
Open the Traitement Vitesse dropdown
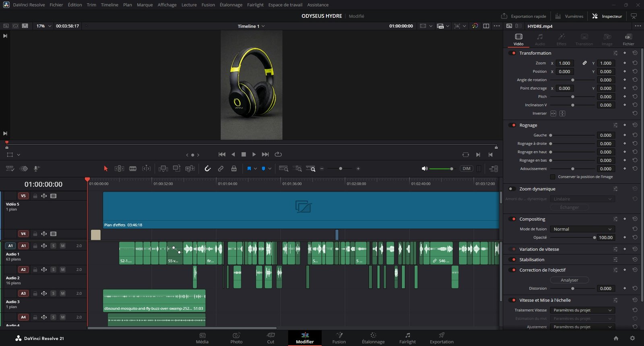coord(582,310)
